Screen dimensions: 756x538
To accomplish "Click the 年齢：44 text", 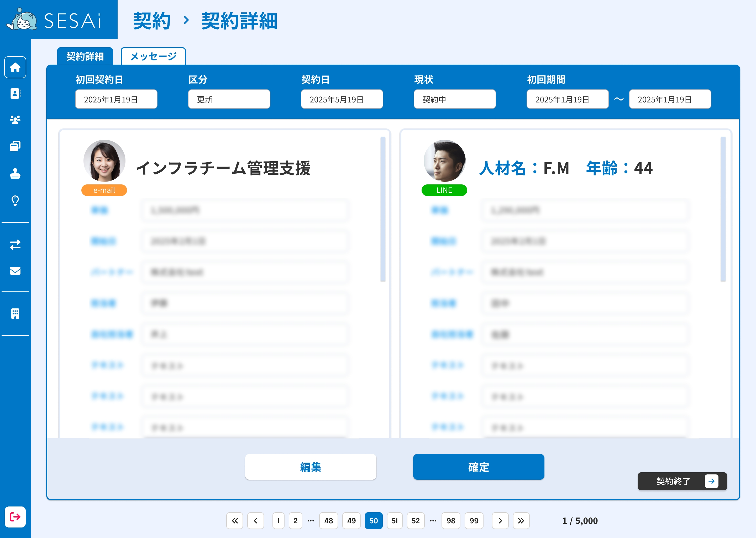I will pos(619,168).
